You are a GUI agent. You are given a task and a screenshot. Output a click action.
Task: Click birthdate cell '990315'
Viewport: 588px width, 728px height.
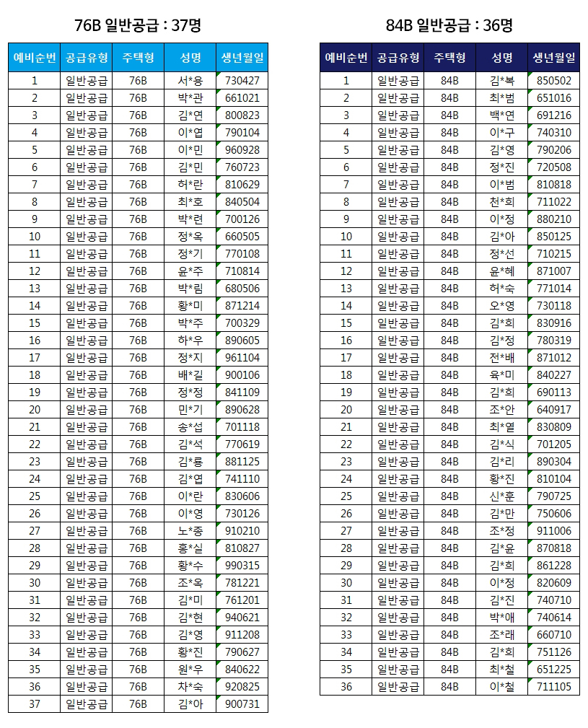click(242, 566)
